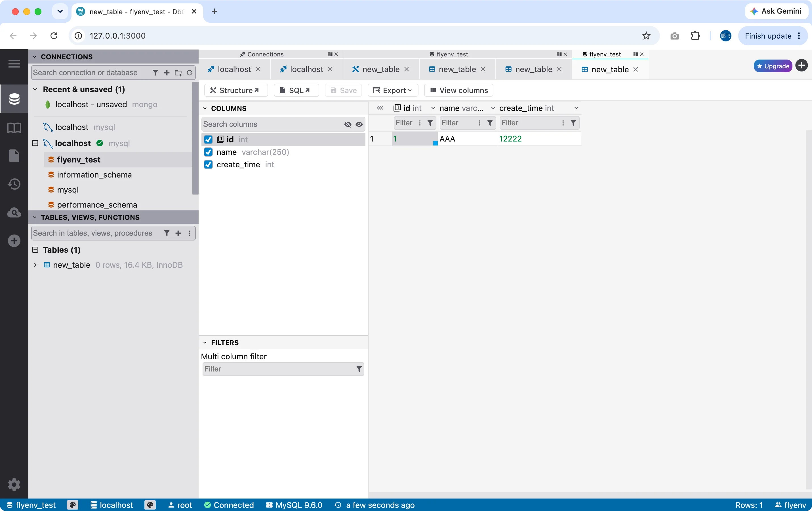Close the active new_table tab

tap(636, 69)
